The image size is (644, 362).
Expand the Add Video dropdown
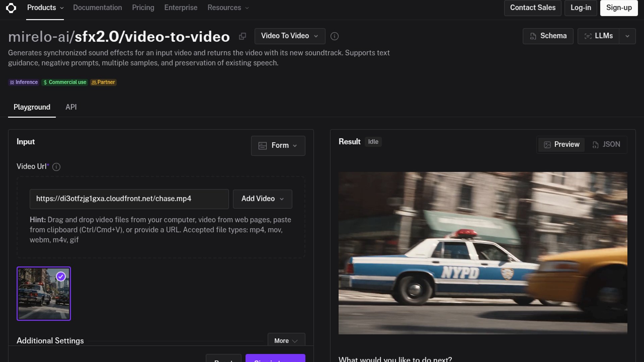[x=263, y=199]
